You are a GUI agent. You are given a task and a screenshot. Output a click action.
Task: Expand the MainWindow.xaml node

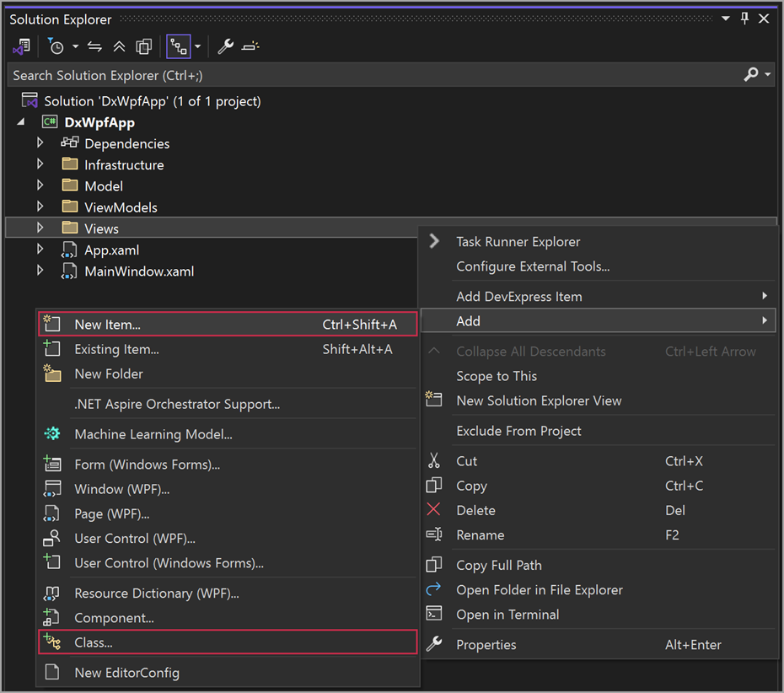tap(40, 271)
